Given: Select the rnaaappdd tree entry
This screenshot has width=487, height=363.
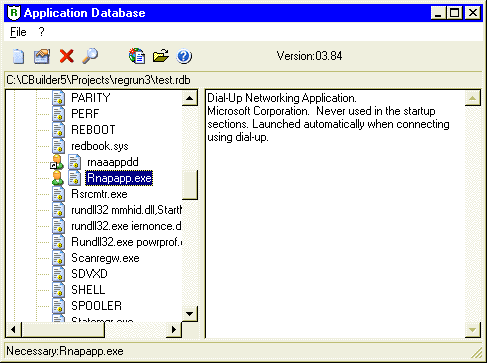Looking at the screenshot, I should (113, 162).
